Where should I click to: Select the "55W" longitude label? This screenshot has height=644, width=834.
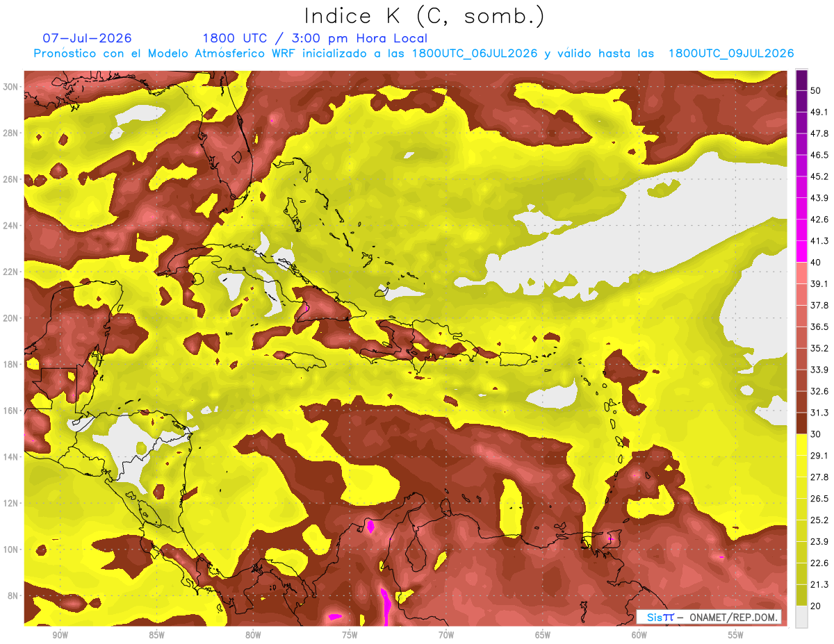(736, 635)
